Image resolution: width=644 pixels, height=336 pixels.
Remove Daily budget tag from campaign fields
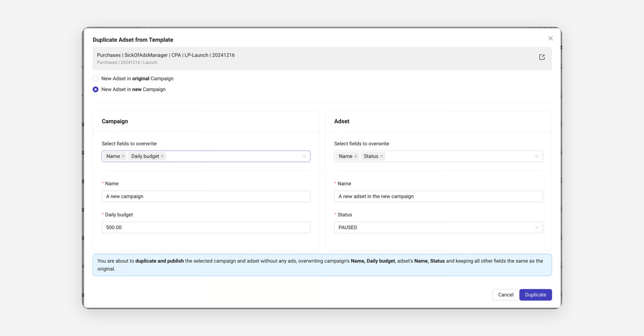[x=162, y=156]
